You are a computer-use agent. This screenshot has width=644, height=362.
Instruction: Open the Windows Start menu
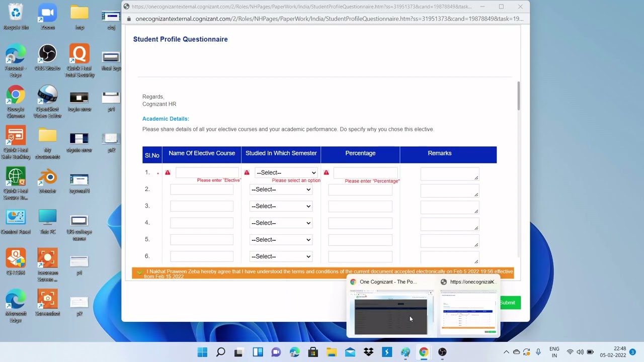tap(202, 352)
